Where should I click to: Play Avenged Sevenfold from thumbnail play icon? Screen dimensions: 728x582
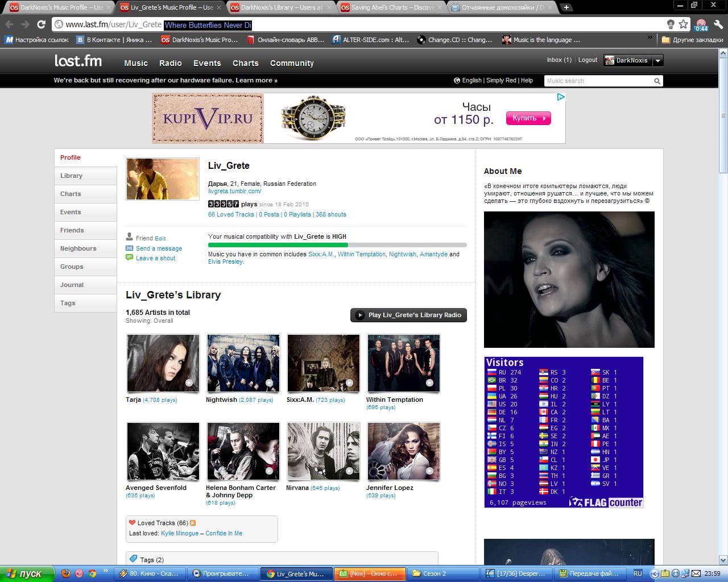point(189,471)
